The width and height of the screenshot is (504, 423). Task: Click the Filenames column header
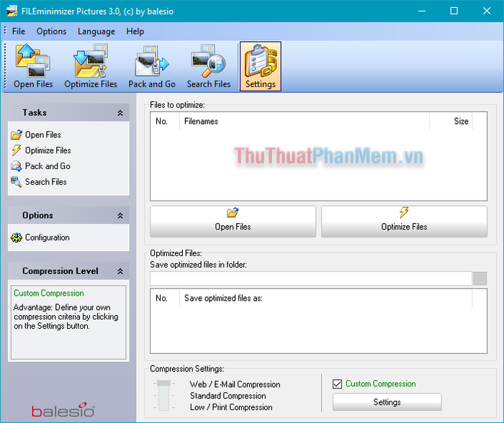pos(304,122)
